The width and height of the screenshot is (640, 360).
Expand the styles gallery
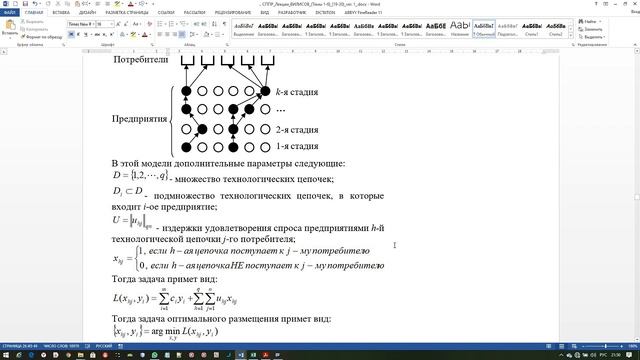(x=571, y=36)
